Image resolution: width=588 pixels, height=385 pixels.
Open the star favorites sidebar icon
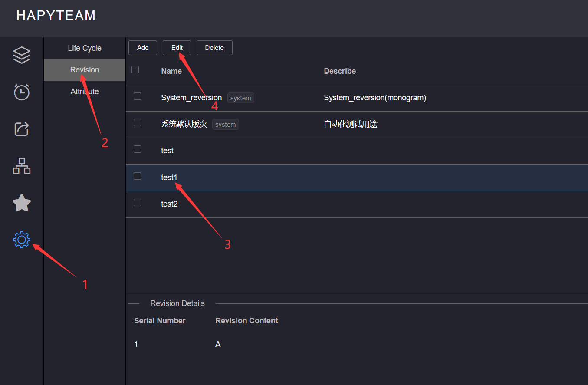coord(22,203)
